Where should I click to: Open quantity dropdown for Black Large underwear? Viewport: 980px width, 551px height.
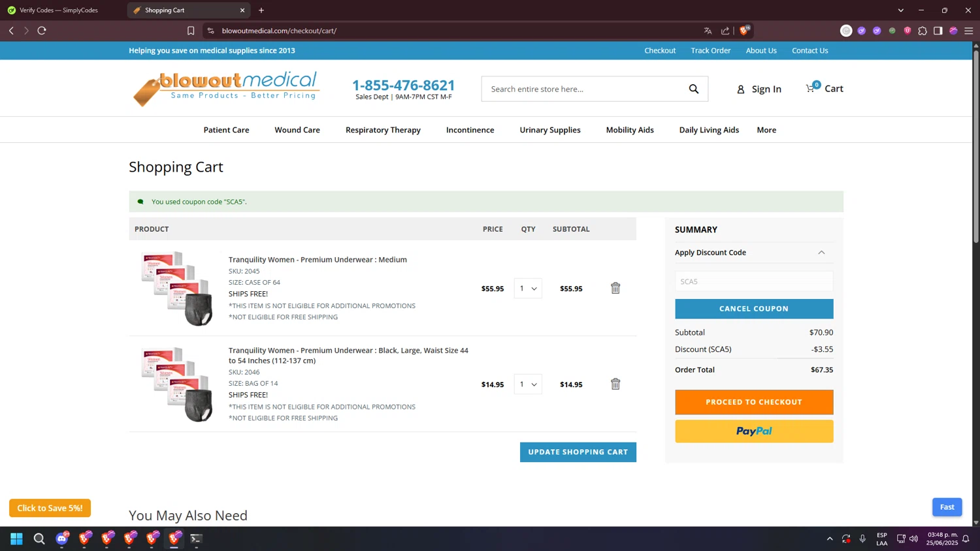coord(528,385)
